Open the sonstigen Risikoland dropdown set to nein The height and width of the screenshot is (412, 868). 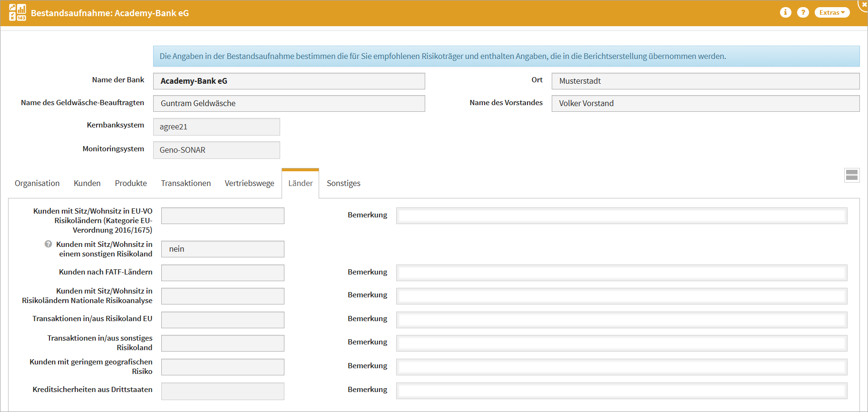[x=223, y=249]
